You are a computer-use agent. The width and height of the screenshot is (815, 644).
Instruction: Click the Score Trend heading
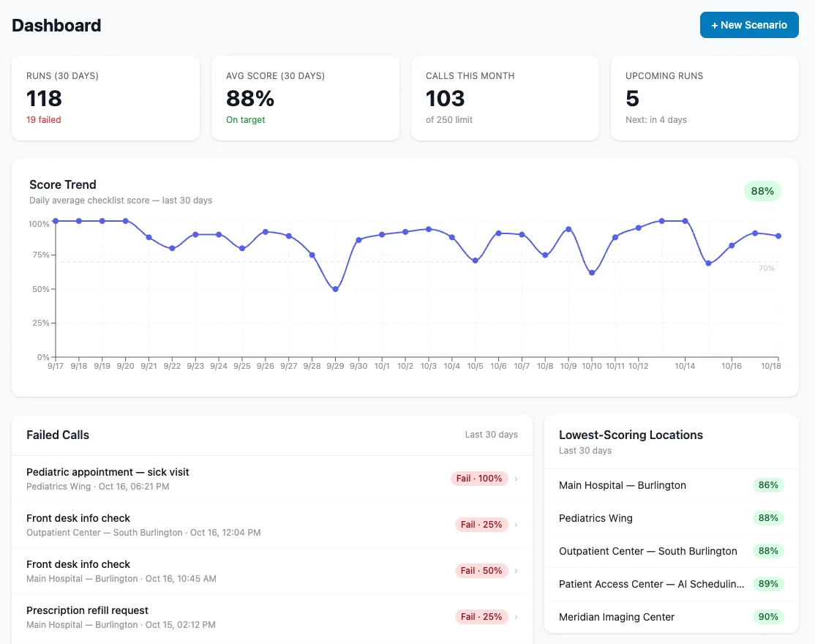pyautogui.click(x=63, y=184)
